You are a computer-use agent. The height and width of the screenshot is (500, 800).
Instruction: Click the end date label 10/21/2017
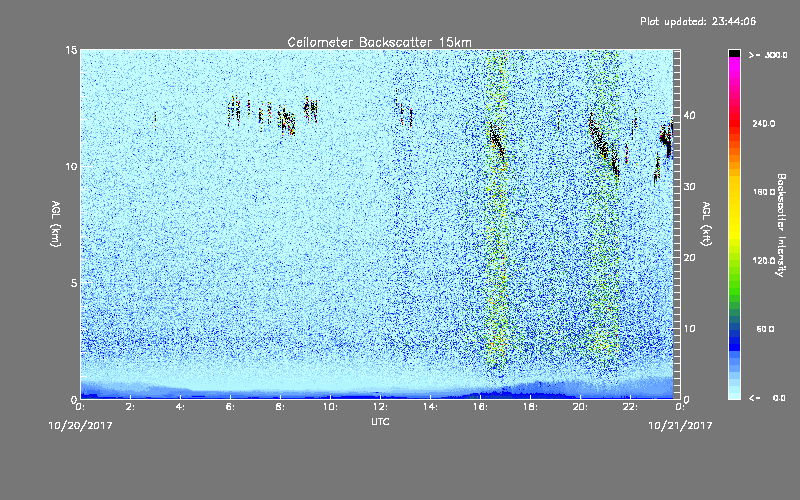click(x=680, y=426)
